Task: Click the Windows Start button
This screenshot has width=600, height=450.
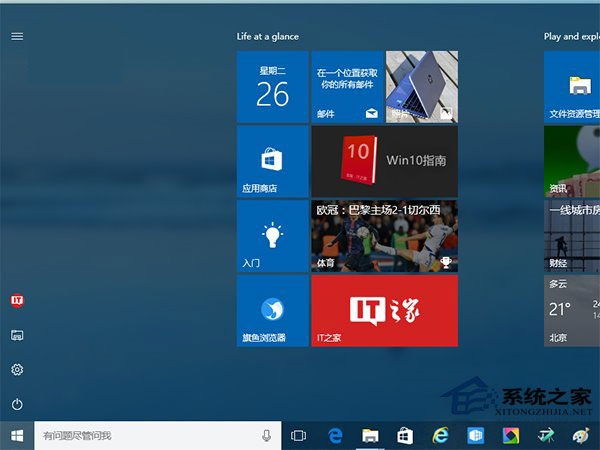Action: [17, 435]
